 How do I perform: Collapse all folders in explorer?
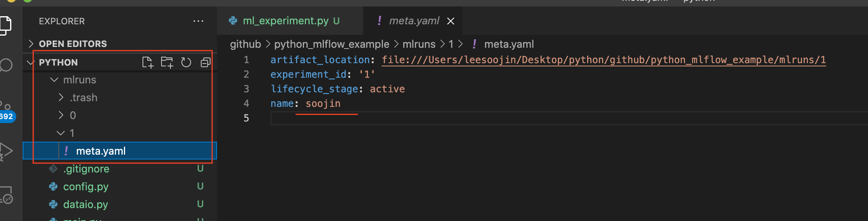206,62
